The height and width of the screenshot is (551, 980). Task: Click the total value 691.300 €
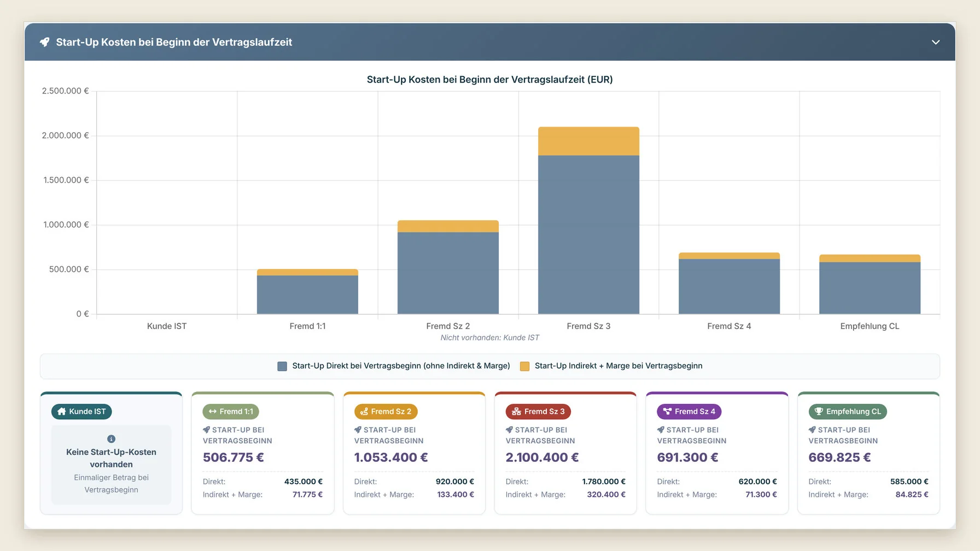(x=688, y=458)
